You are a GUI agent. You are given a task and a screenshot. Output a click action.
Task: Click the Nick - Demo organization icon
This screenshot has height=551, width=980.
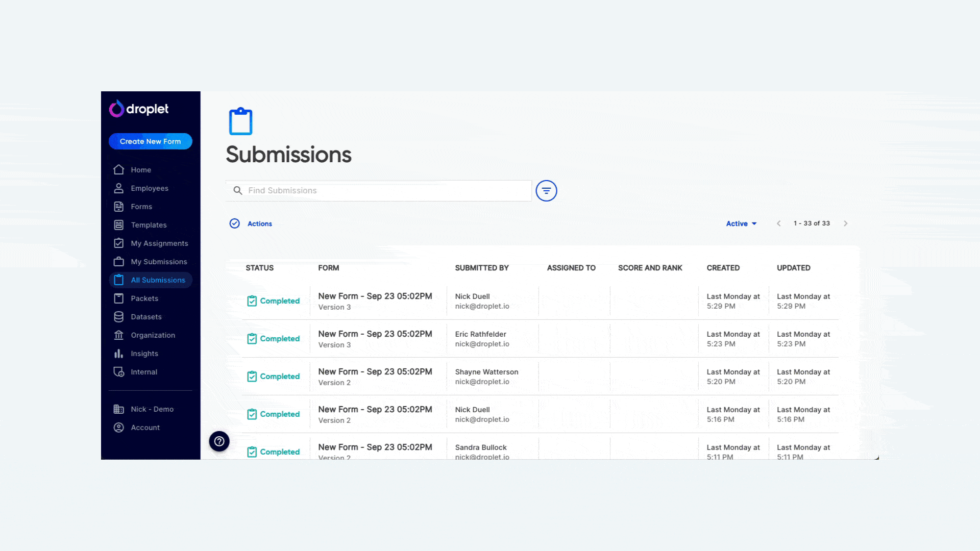click(119, 409)
